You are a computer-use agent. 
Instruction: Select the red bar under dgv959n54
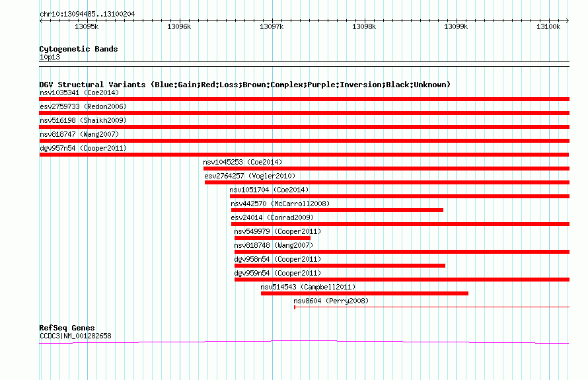pos(402,280)
